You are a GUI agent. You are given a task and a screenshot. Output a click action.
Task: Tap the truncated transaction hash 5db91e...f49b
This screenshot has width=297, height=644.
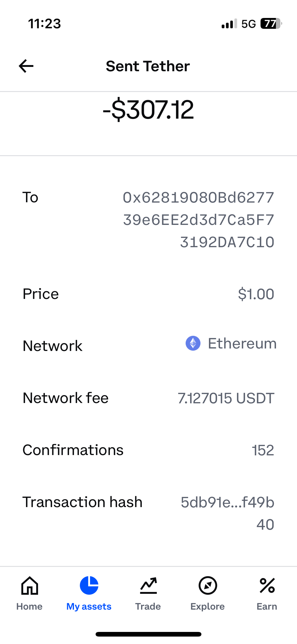coord(227,502)
